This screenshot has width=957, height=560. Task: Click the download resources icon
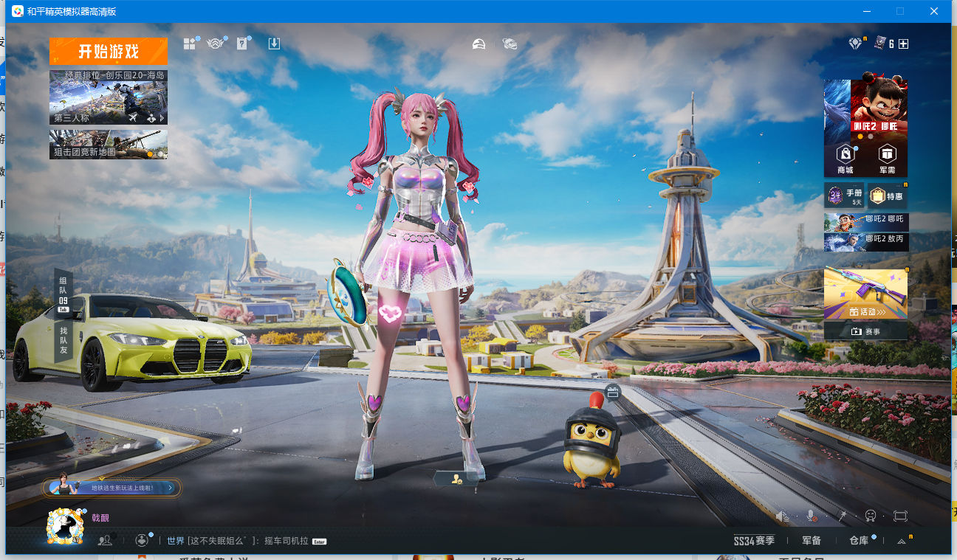point(274,44)
